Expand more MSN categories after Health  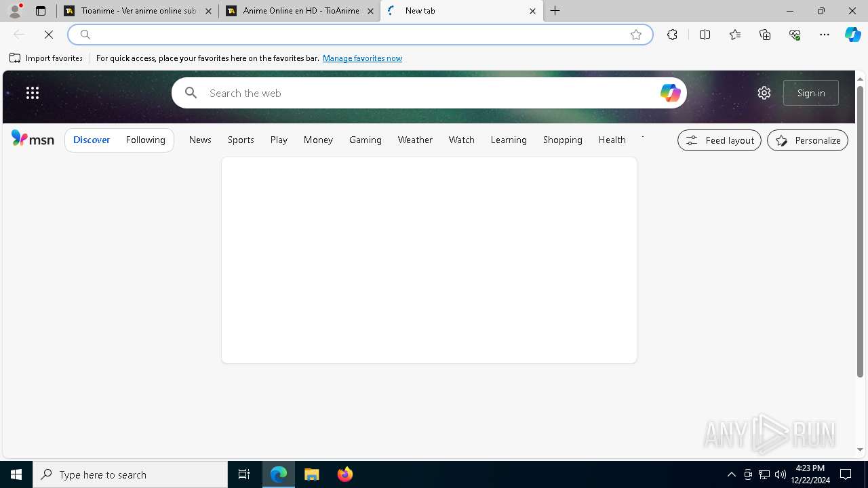coord(642,140)
